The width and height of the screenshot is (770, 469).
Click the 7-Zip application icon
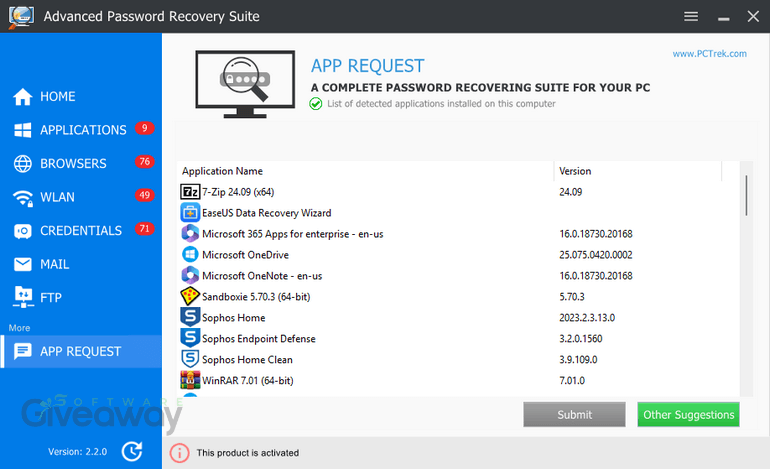190,192
